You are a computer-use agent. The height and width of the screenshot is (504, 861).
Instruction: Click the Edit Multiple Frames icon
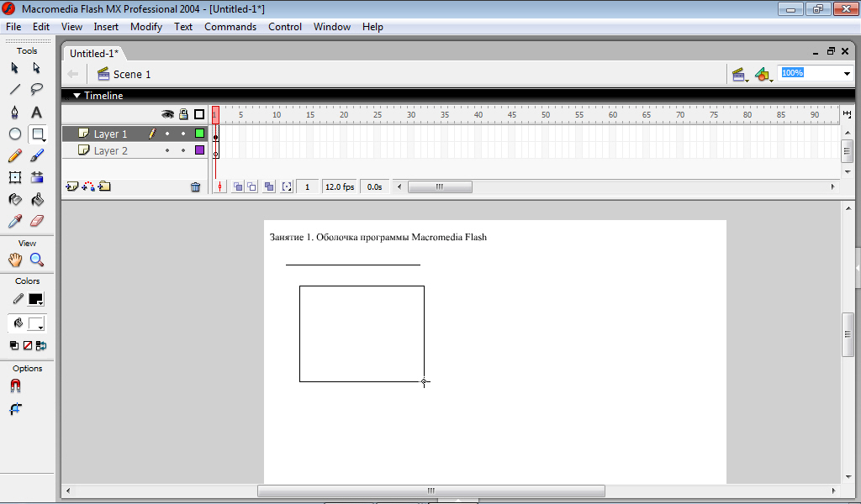(x=269, y=187)
